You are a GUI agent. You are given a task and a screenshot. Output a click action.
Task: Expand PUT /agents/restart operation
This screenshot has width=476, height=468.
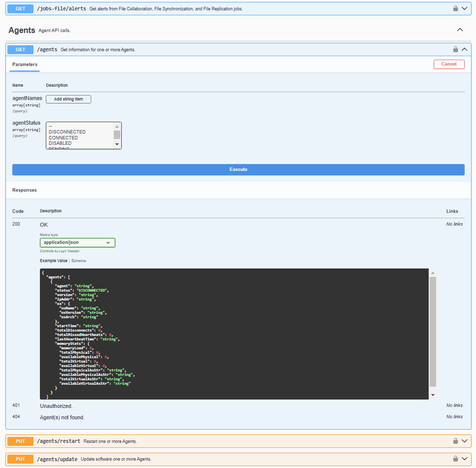tap(464, 441)
